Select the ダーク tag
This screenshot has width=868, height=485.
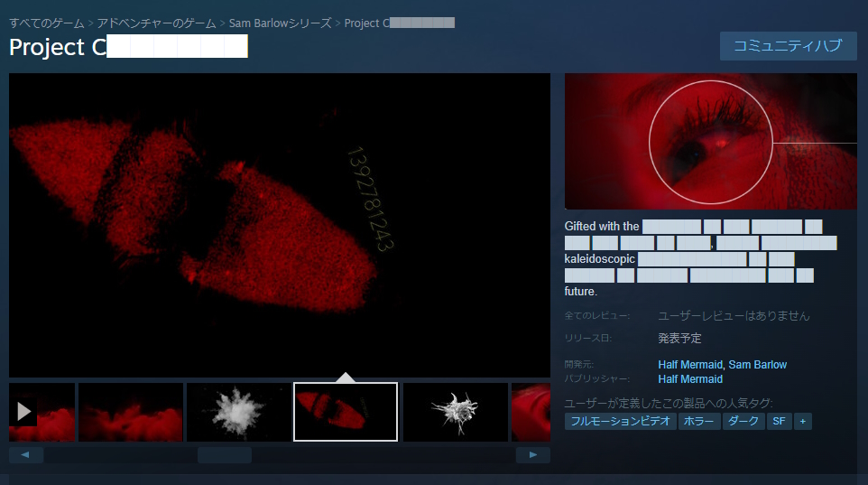tap(743, 422)
